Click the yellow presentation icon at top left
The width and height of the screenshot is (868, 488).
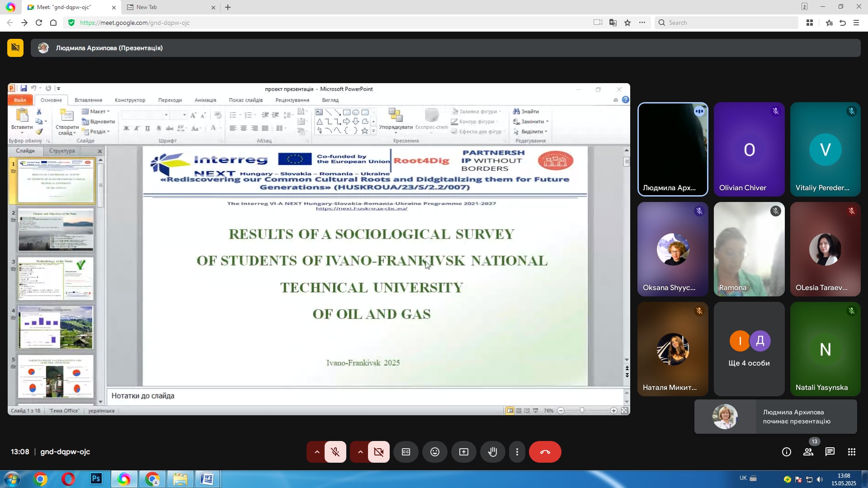point(15,48)
